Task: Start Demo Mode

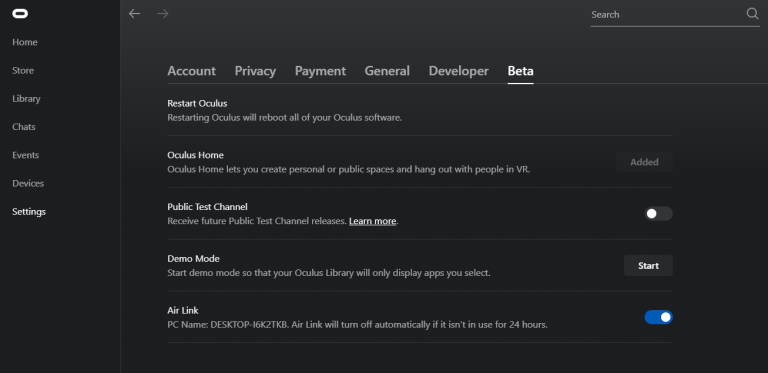Action: click(648, 265)
